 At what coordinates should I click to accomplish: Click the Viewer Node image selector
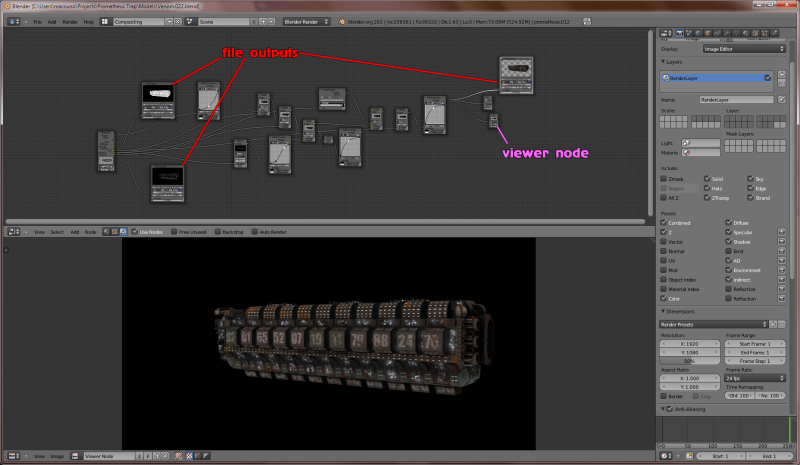109,456
